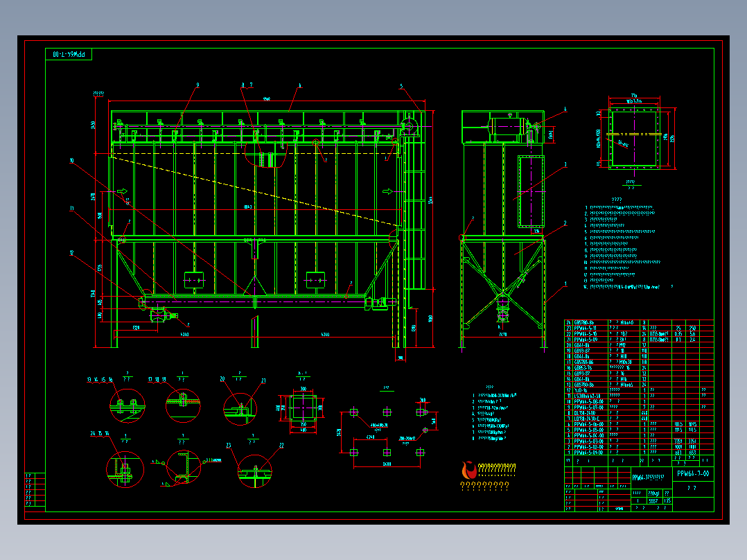Click part balloon number 9 above the main view

[x=197, y=85]
